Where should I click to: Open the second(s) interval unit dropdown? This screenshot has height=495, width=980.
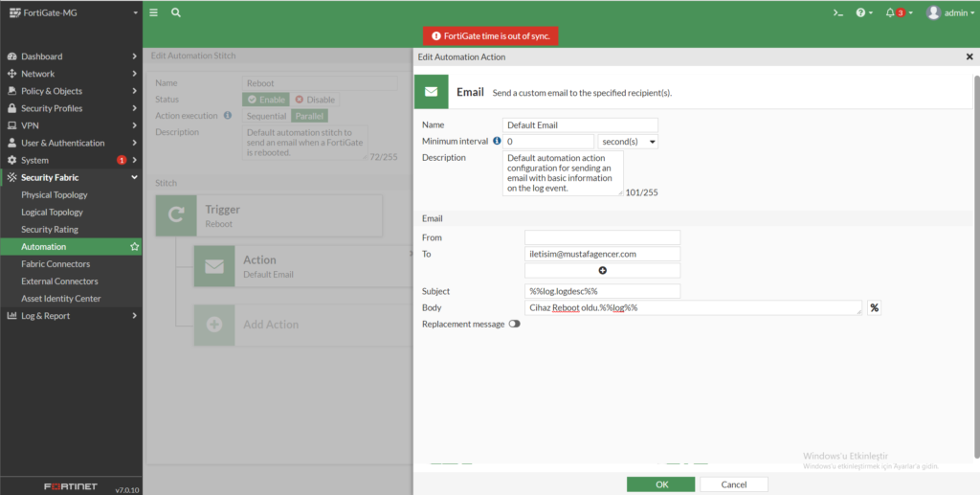coord(628,142)
